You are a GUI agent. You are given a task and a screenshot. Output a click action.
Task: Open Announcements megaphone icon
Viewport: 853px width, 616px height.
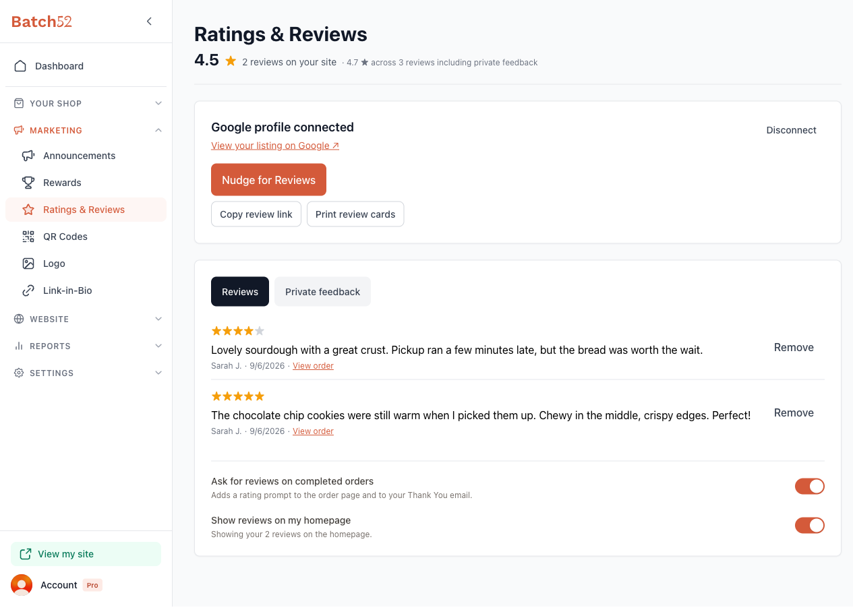coord(28,156)
